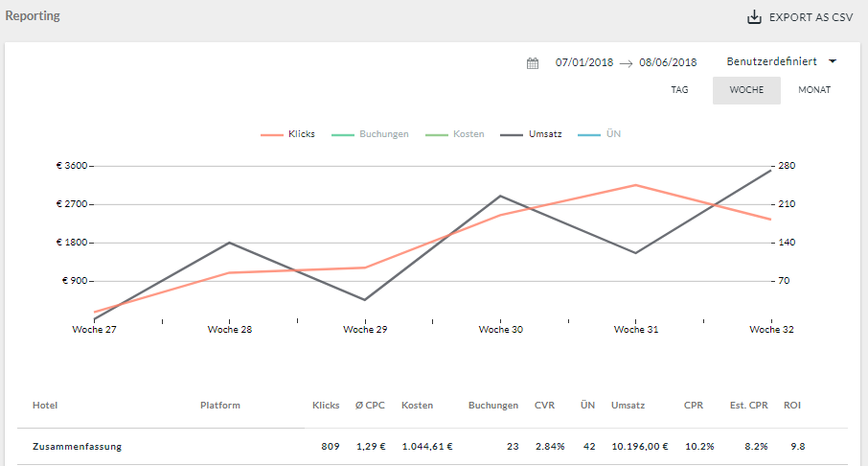Switch to the TAG view
The height and width of the screenshot is (466, 868).
pyautogui.click(x=679, y=90)
